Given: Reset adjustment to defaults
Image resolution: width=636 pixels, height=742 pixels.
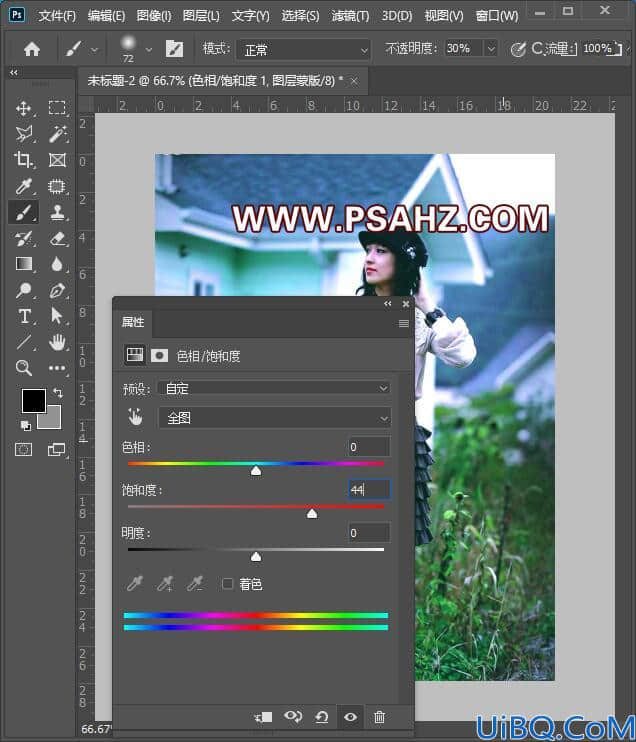Looking at the screenshot, I should pos(322,717).
